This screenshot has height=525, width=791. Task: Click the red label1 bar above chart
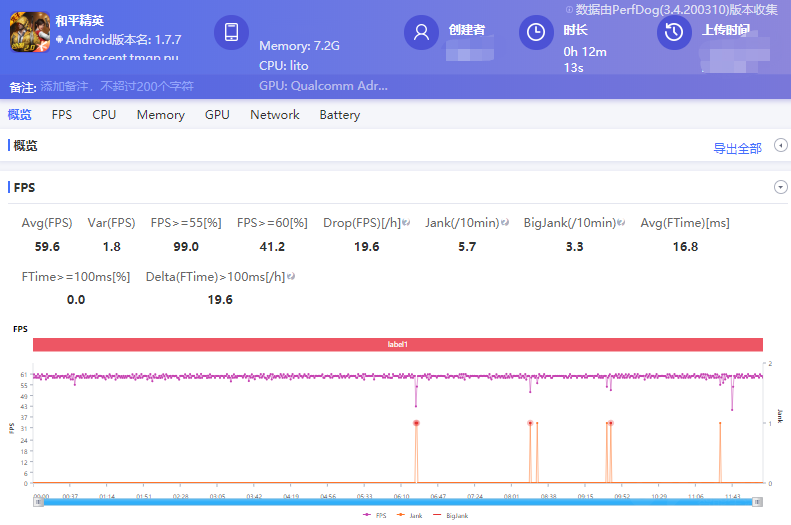coord(398,344)
